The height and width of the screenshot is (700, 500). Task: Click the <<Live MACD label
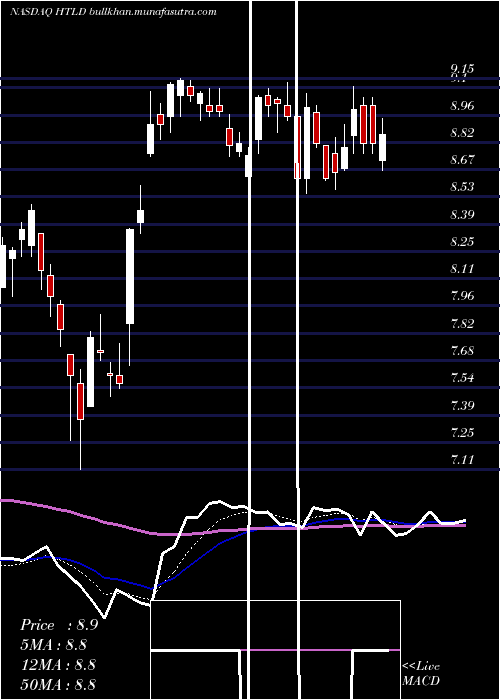pyautogui.click(x=421, y=674)
